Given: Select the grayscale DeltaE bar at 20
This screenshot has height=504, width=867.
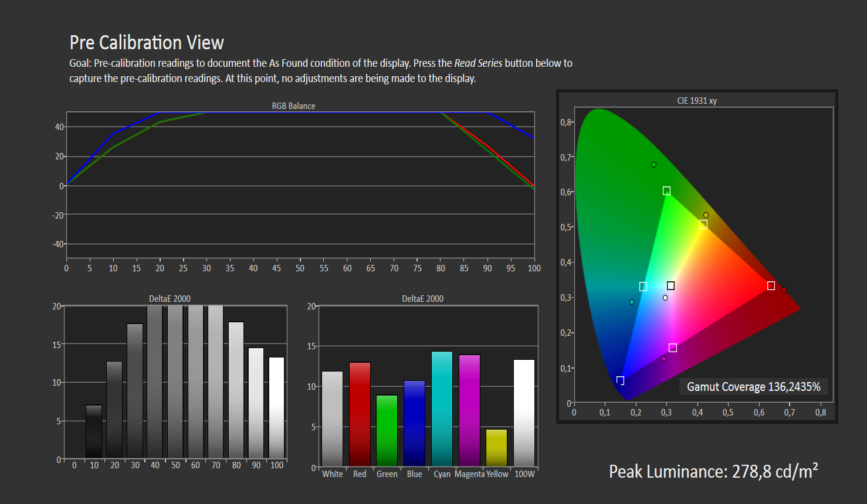Looking at the screenshot, I should pyautogui.click(x=114, y=410).
